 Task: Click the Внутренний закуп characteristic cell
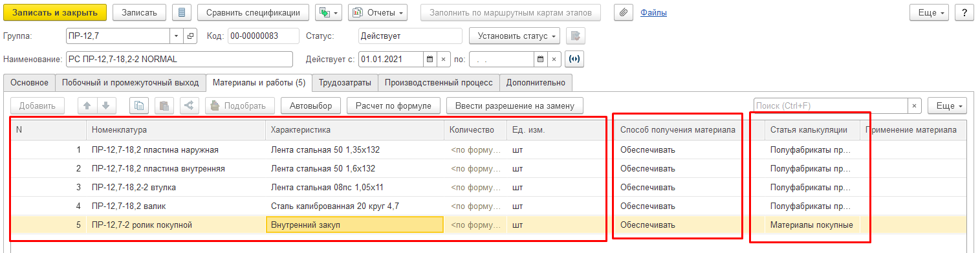(x=354, y=225)
